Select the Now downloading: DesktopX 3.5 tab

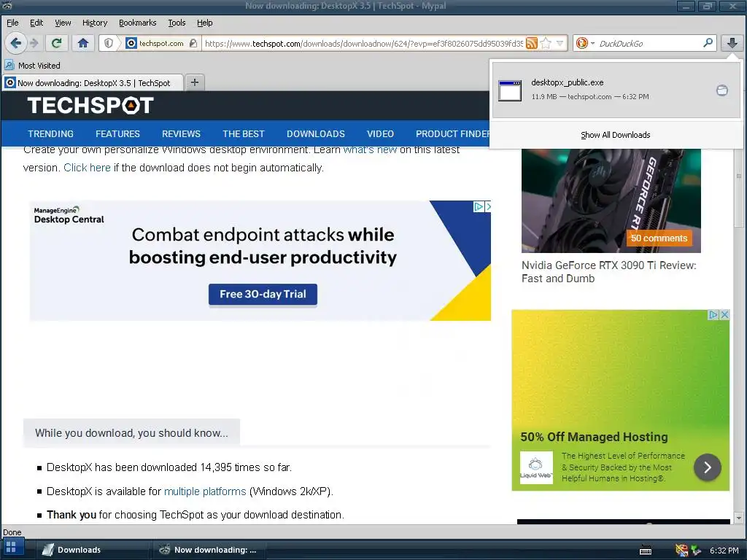point(93,83)
